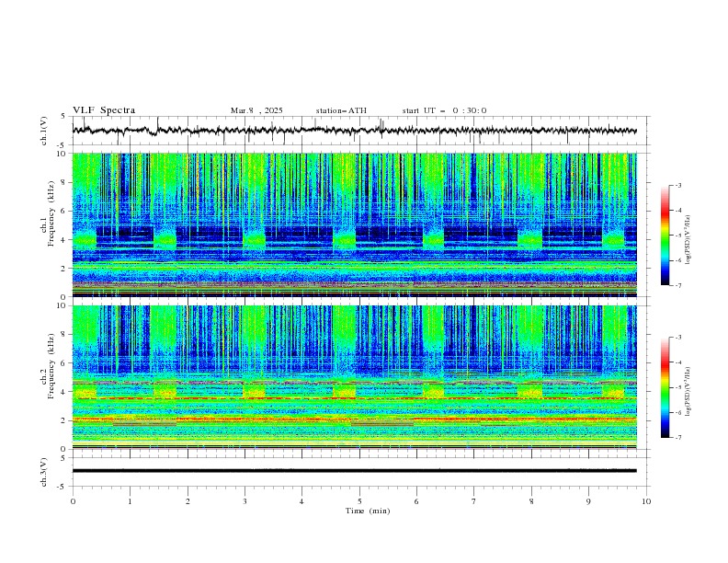Click the "start UT = 0 :30: 0" text
This screenshot has width=728, height=563.
[x=444, y=110]
